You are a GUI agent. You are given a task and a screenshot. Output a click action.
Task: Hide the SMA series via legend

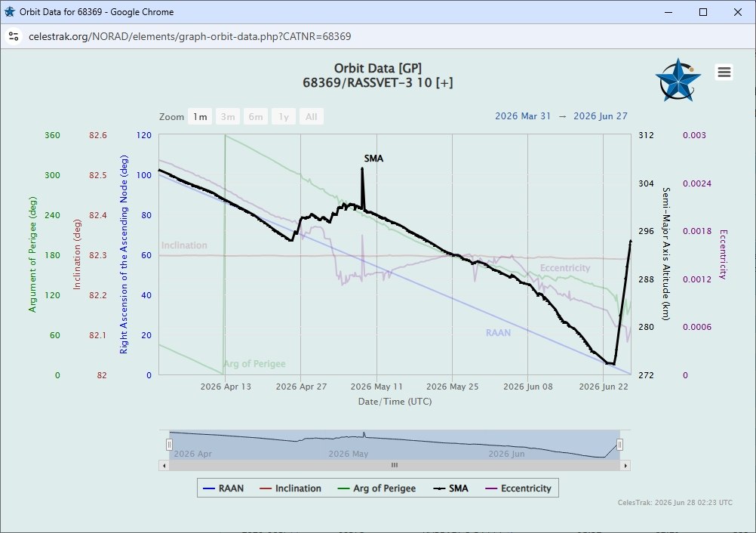pos(450,488)
